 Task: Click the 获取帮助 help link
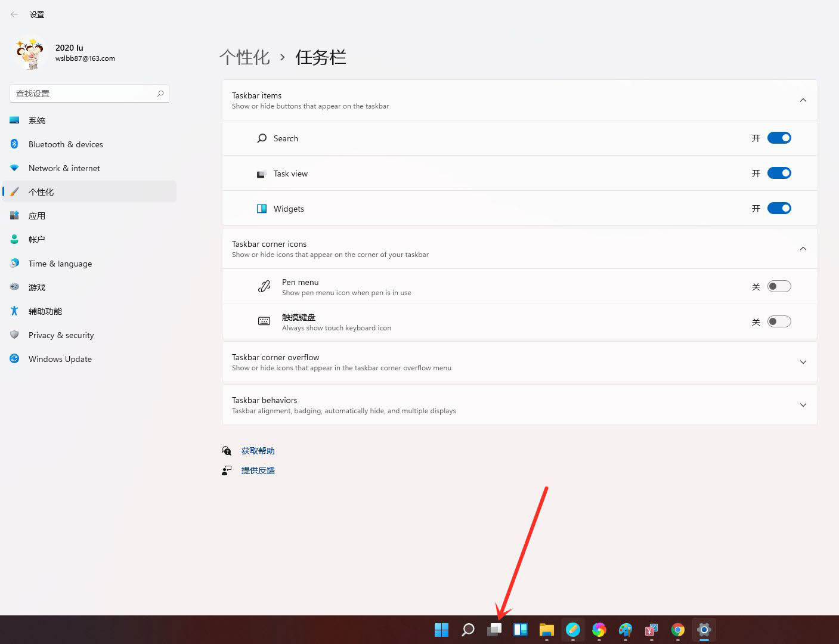click(x=257, y=450)
